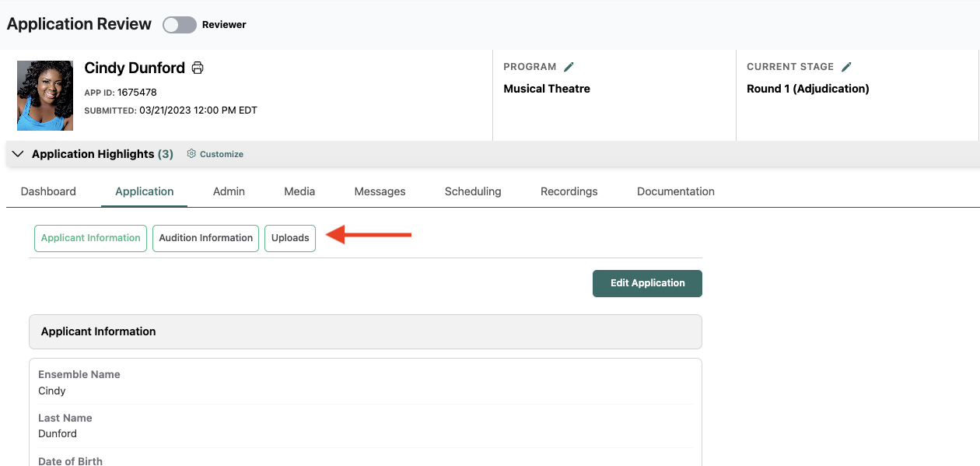Click the Applicant Information panel header
This screenshot has width=980, height=466.
pyautogui.click(x=366, y=331)
